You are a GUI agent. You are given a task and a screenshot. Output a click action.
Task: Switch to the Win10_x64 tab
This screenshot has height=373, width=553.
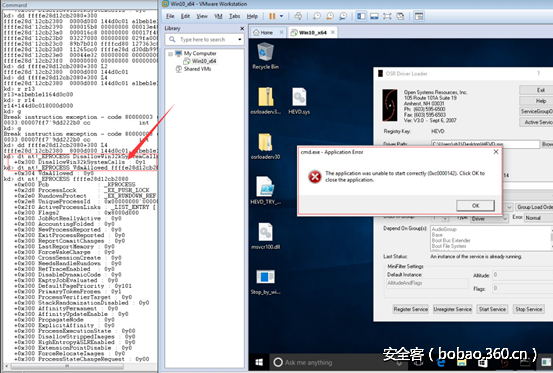(312, 32)
